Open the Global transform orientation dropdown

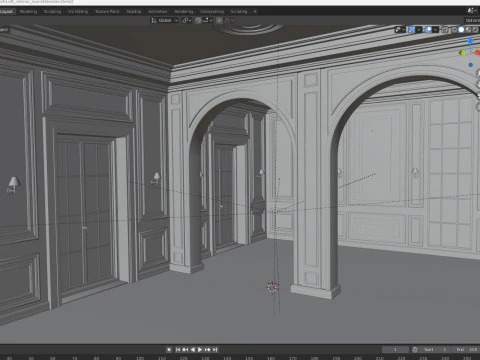coord(165,20)
